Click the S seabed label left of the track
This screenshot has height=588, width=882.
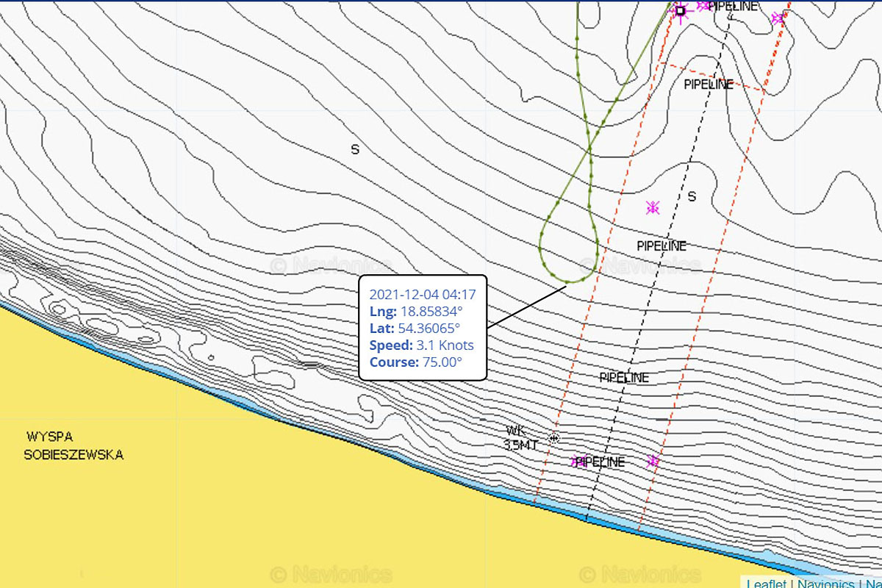pyautogui.click(x=355, y=150)
